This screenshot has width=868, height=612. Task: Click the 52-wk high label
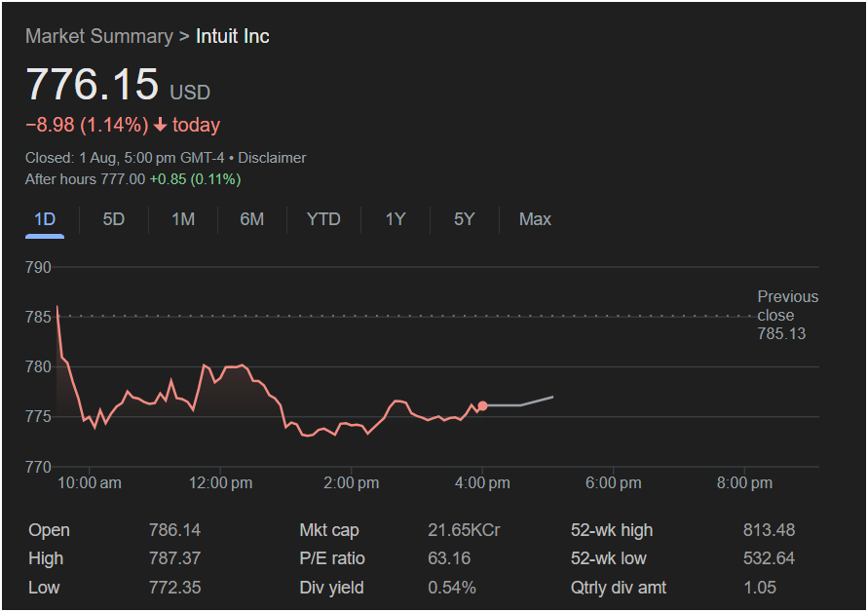click(x=612, y=530)
